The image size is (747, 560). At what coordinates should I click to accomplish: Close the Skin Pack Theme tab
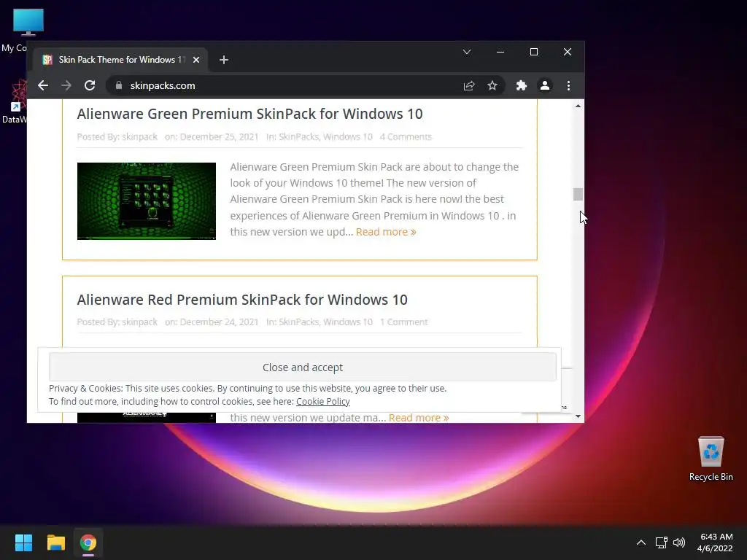[196, 60]
